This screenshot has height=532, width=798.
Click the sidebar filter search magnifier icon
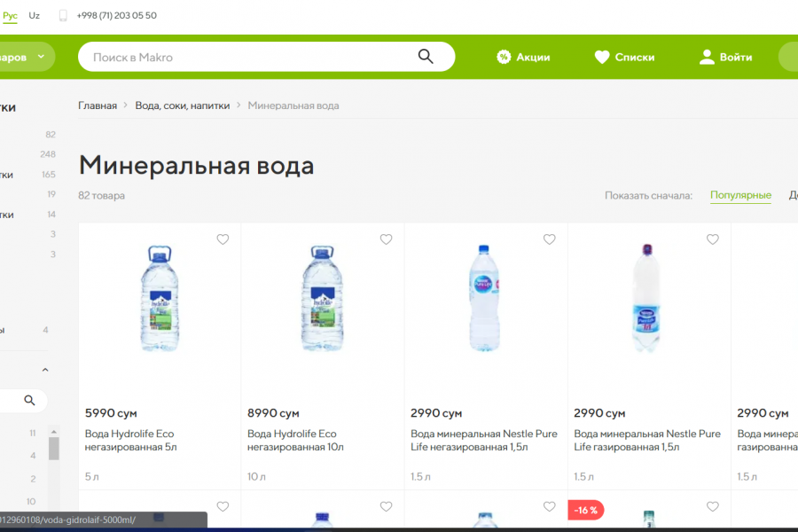29,401
